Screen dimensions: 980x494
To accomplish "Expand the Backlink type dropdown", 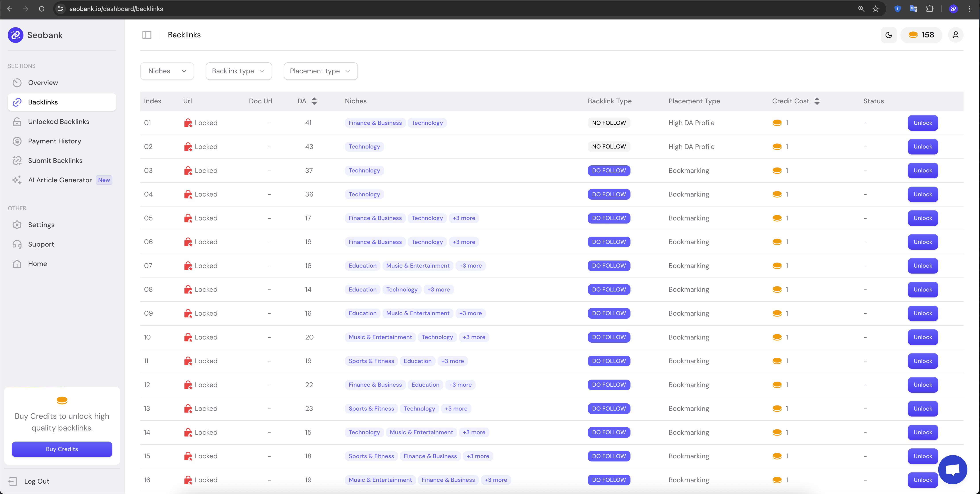I will tap(238, 71).
